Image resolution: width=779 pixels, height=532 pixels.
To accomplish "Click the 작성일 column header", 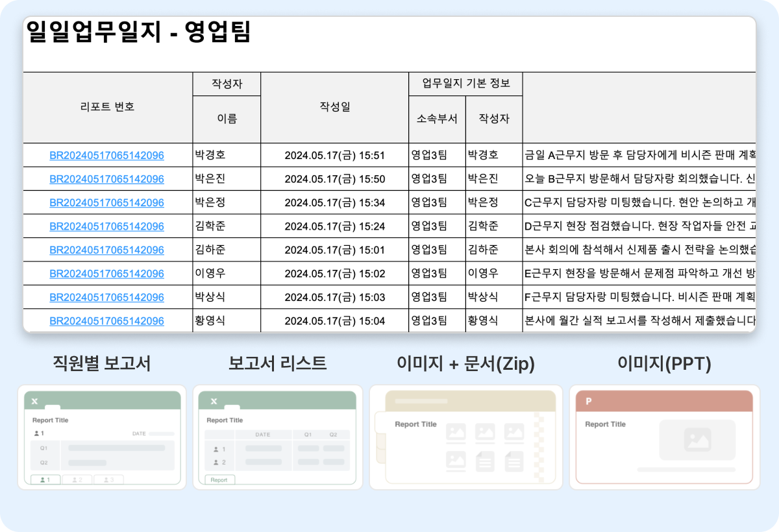I will (x=334, y=107).
